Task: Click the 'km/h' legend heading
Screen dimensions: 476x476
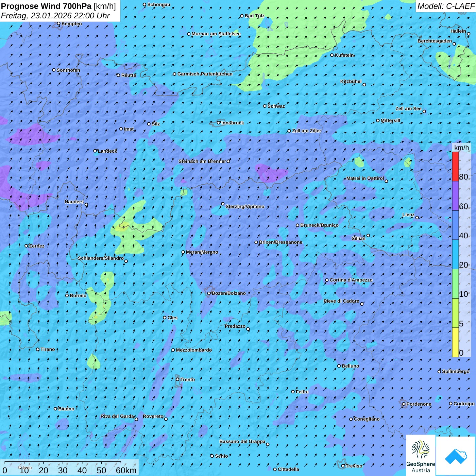Action: [461, 148]
